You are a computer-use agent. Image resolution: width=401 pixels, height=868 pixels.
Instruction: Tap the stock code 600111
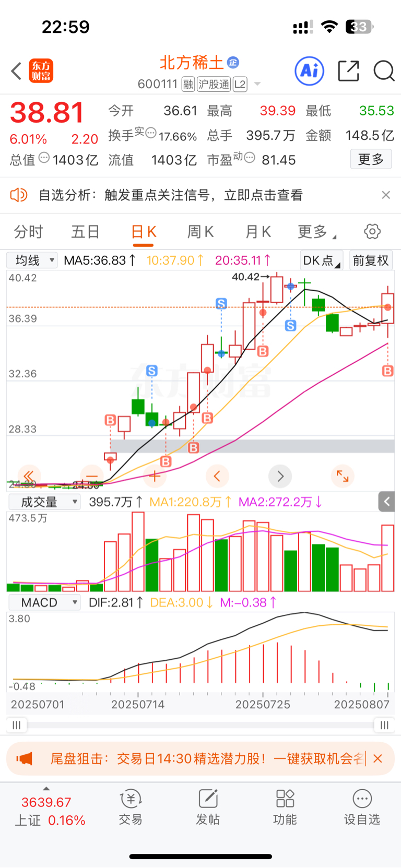tap(158, 84)
